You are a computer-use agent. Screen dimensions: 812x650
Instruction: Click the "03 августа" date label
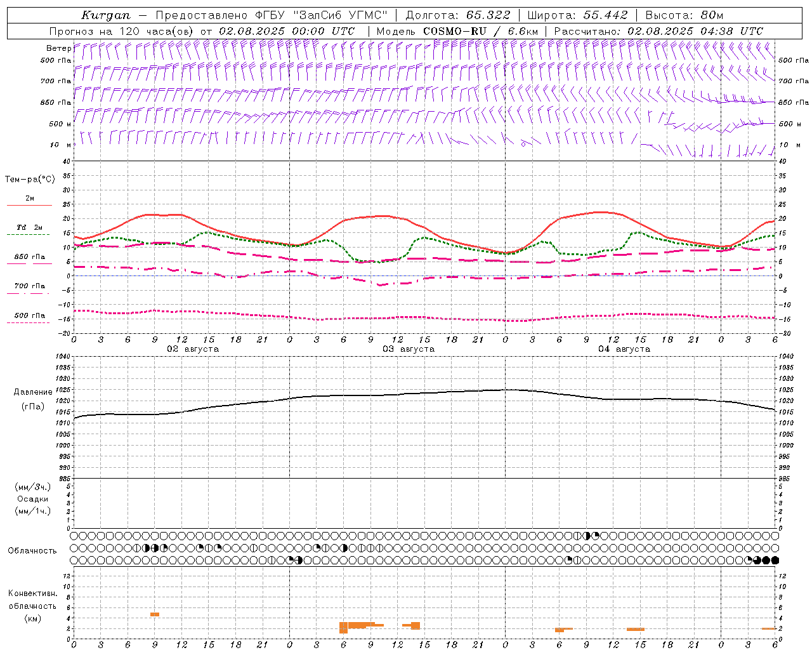[409, 348]
